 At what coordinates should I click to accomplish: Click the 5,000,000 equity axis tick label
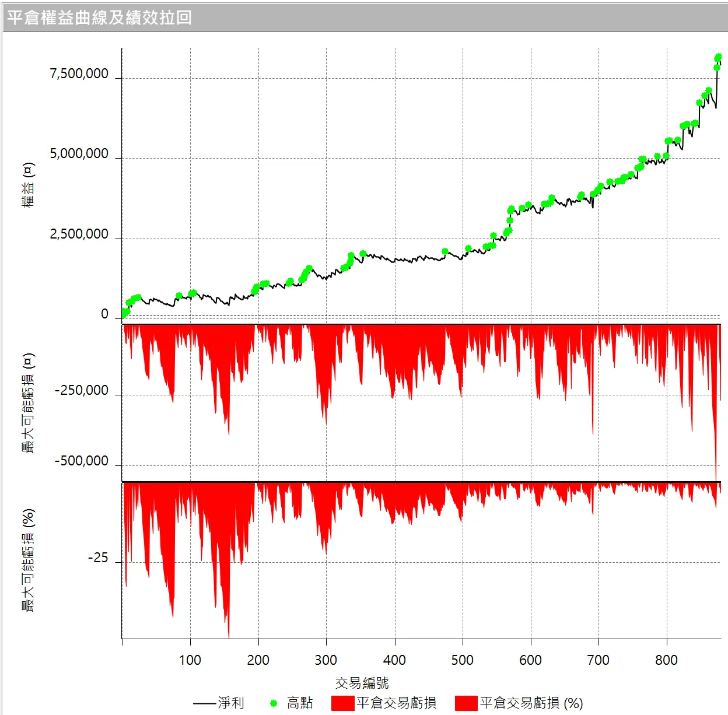79,153
